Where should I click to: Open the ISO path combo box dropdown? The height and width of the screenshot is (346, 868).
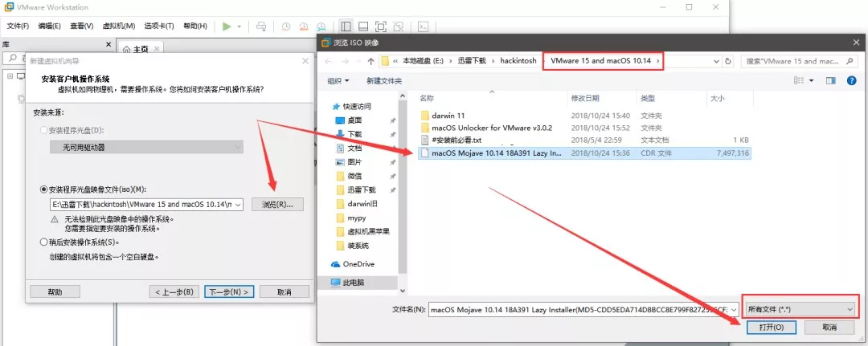click(238, 205)
